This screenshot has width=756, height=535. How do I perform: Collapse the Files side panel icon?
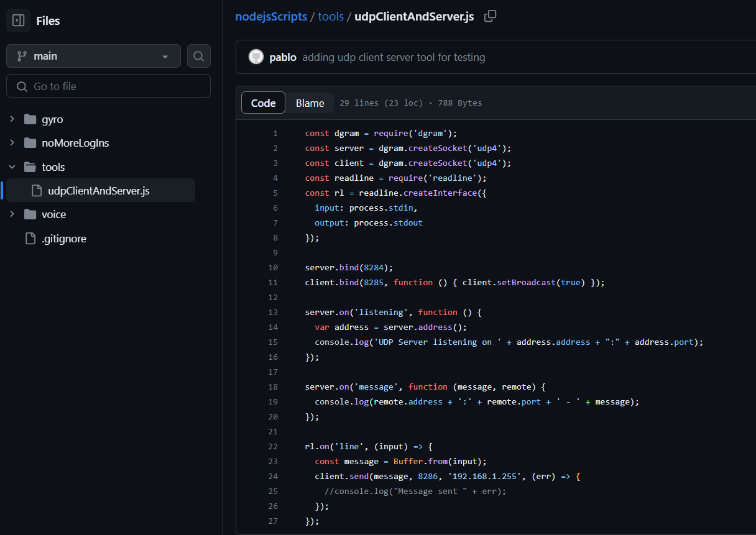coord(19,21)
